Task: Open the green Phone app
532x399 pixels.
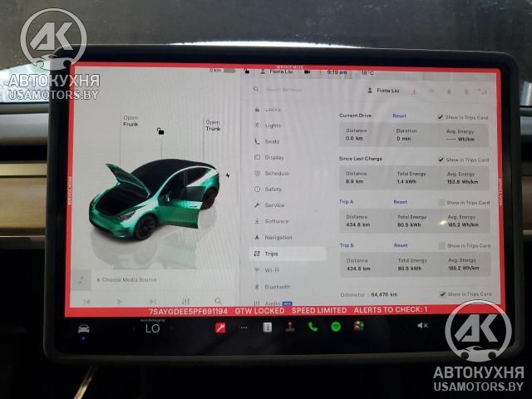Action: 313,327
